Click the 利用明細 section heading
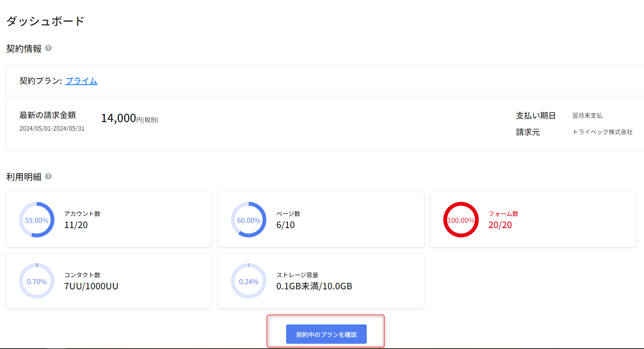The image size is (644, 349). pyautogui.click(x=24, y=177)
